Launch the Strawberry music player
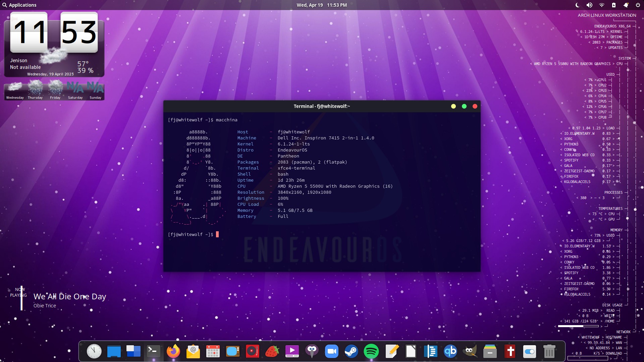644x362 pixels. coord(272,351)
